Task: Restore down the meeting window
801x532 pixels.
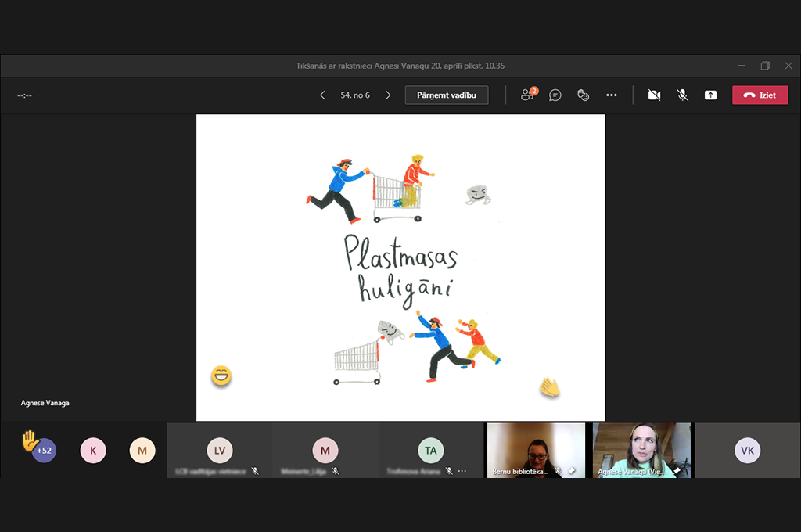Action: point(765,66)
